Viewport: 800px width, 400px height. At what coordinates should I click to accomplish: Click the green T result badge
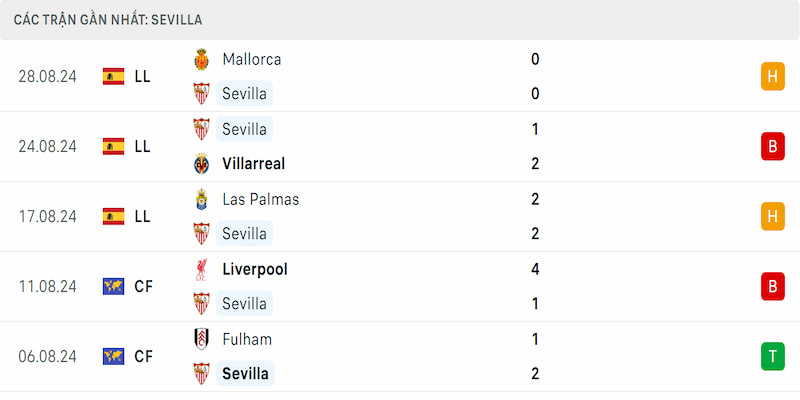(773, 356)
